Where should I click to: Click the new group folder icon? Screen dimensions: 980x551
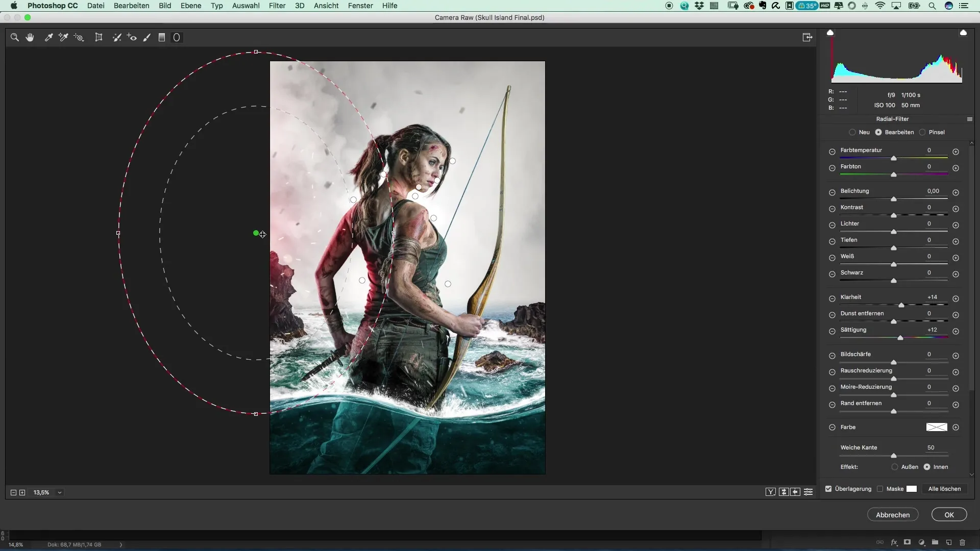pos(935,542)
